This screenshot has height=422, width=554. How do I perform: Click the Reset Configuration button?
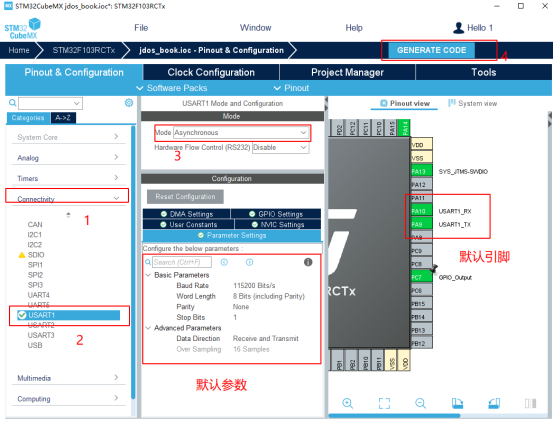185,197
